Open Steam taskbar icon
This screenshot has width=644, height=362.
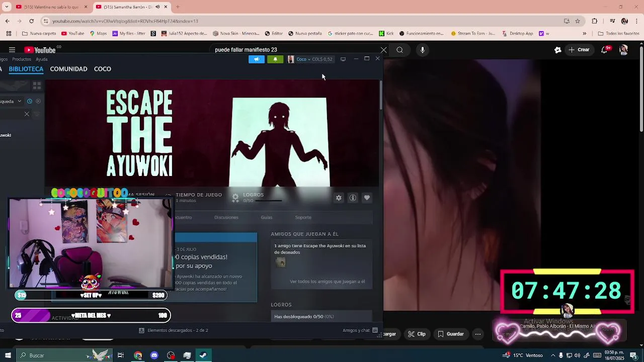tap(203, 355)
